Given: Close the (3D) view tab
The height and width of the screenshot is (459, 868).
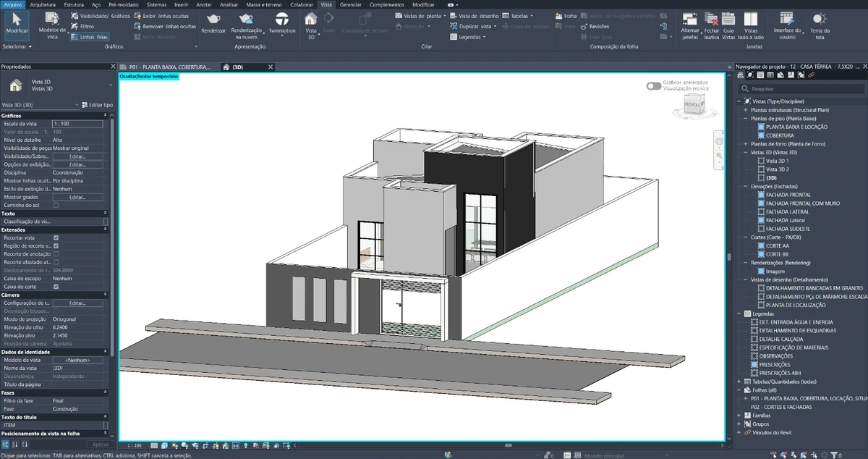Looking at the screenshot, I should click(271, 67).
